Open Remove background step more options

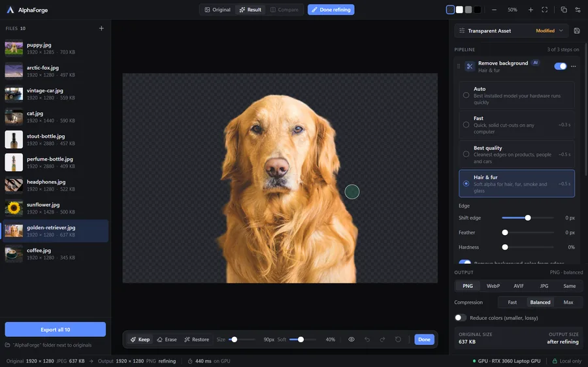(574, 67)
